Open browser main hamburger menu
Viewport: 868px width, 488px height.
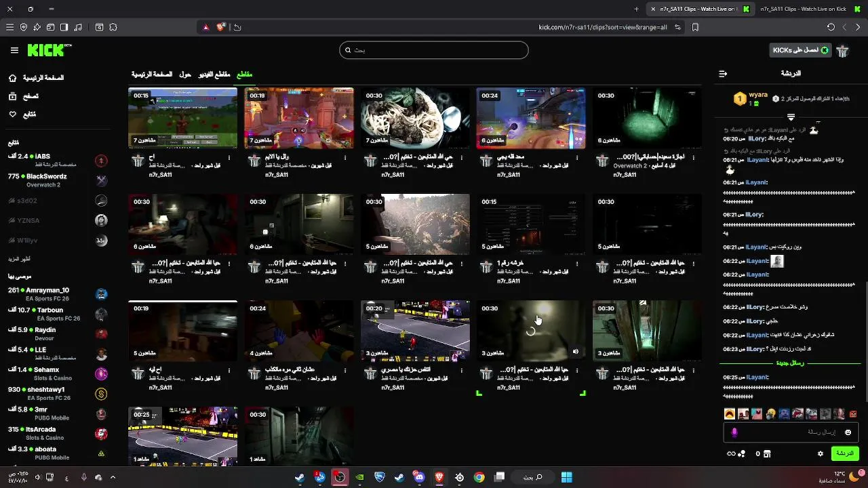coord(9,27)
